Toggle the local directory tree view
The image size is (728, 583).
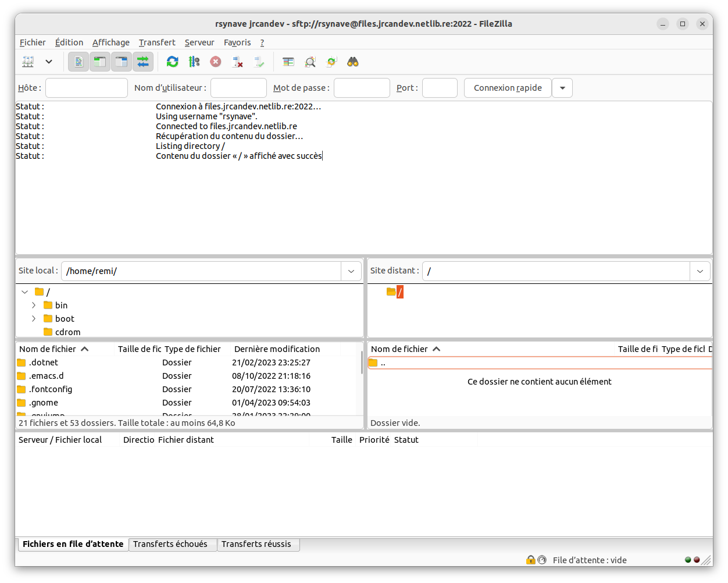[x=100, y=62]
